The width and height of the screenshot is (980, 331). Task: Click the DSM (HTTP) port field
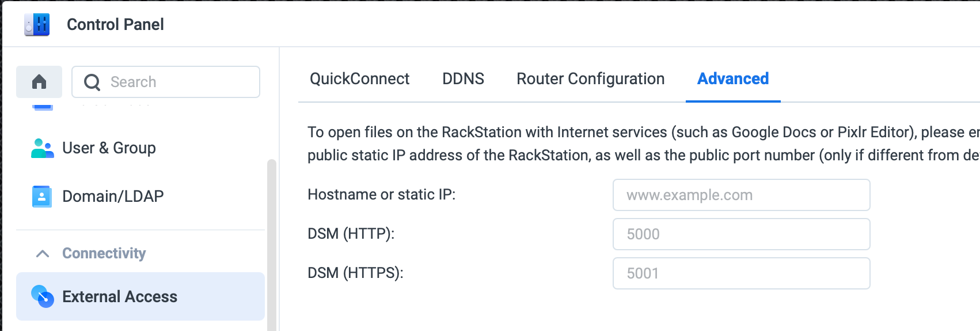741,234
